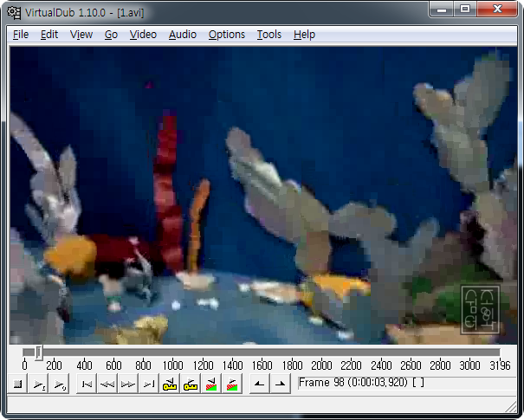The image size is (524, 420).
Task: Stop playback with the Stop button
Action: point(17,384)
